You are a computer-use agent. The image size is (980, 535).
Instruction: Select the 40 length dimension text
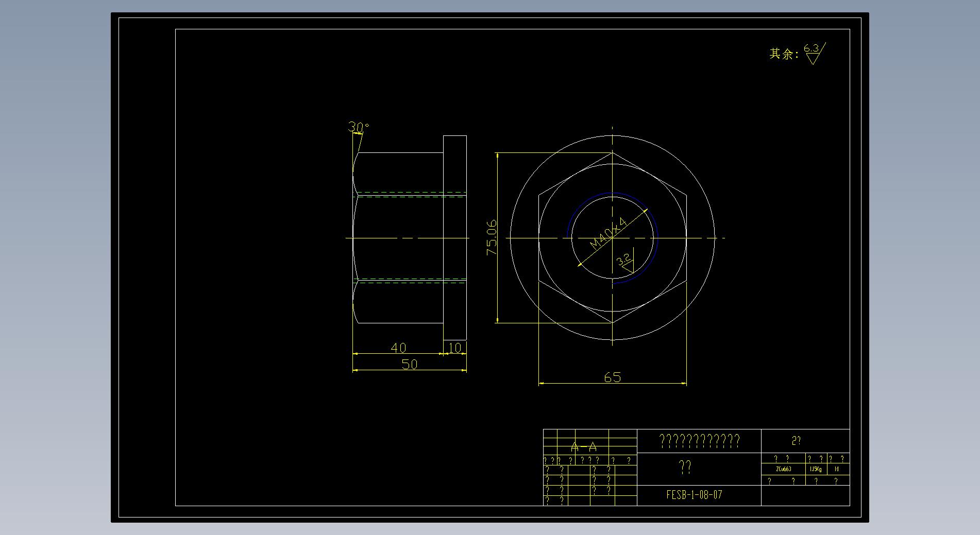[x=398, y=348]
